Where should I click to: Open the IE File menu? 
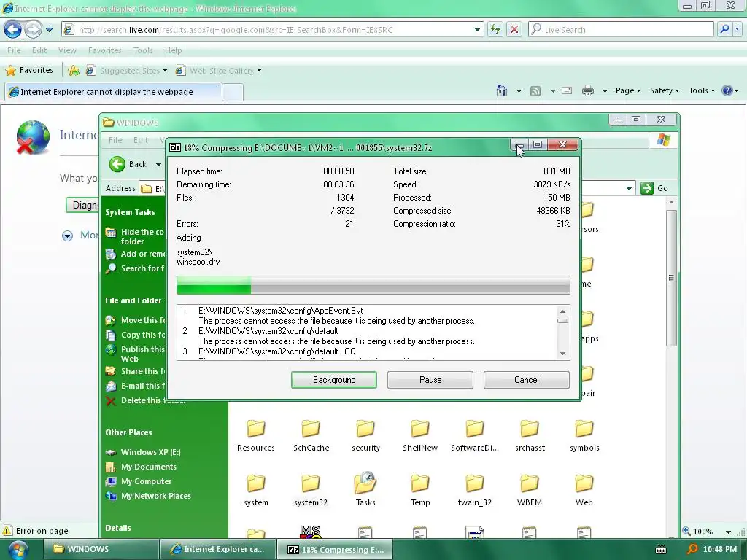point(14,50)
